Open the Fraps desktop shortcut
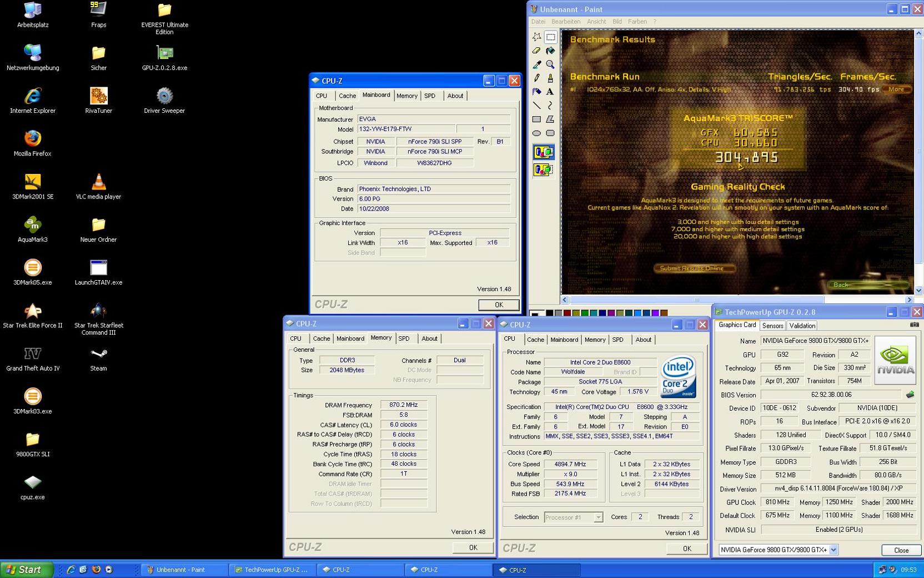The image size is (924, 578). click(98, 15)
